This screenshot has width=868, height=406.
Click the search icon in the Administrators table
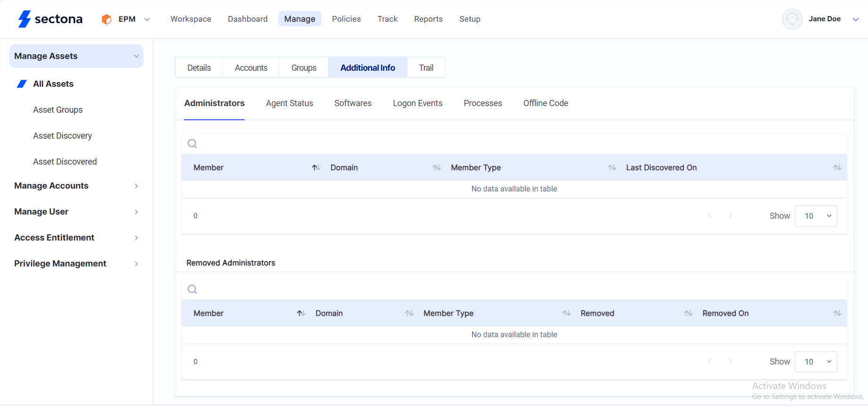[192, 144]
